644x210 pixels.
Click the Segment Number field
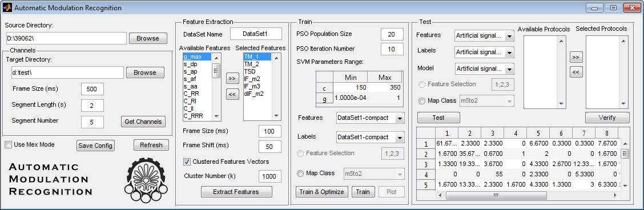click(92, 122)
